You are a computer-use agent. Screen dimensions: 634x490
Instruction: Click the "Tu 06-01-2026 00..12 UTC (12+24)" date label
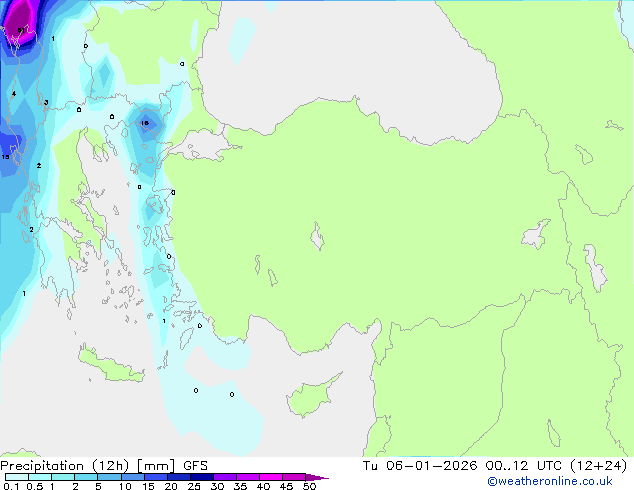(495, 466)
